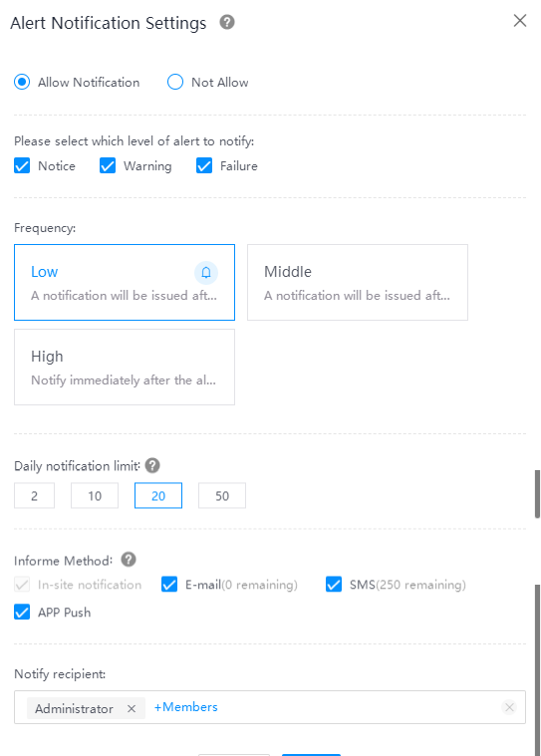
Task: Select the High frequency card
Action: 125,367
